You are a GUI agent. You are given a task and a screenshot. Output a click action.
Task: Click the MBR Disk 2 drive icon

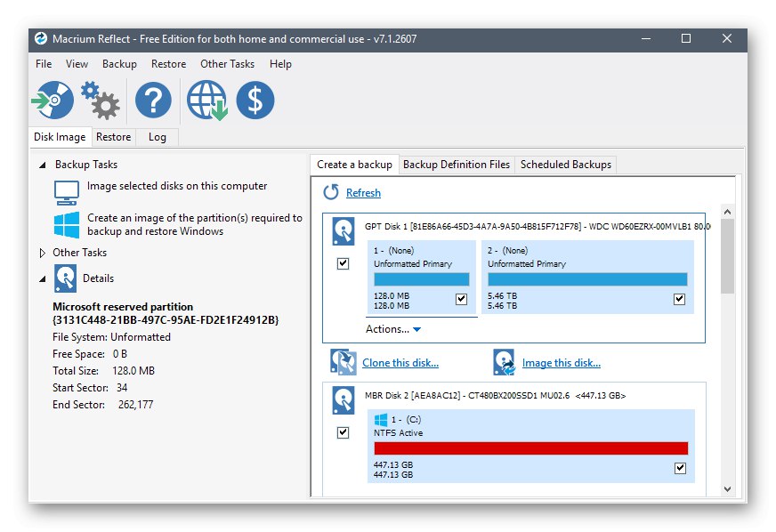click(x=344, y=400)
